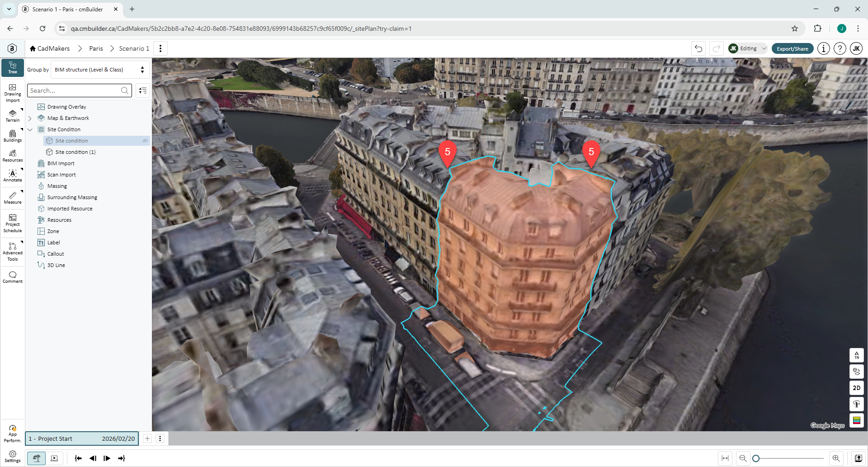Select the Project Start schedule step
868x467 pixels.
coord(82,438)
